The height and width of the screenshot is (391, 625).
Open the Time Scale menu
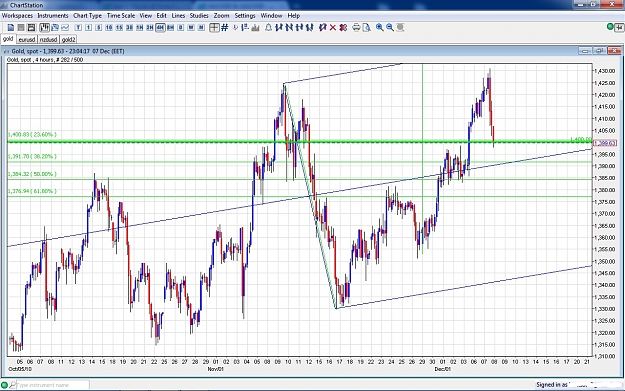(121, 16)
